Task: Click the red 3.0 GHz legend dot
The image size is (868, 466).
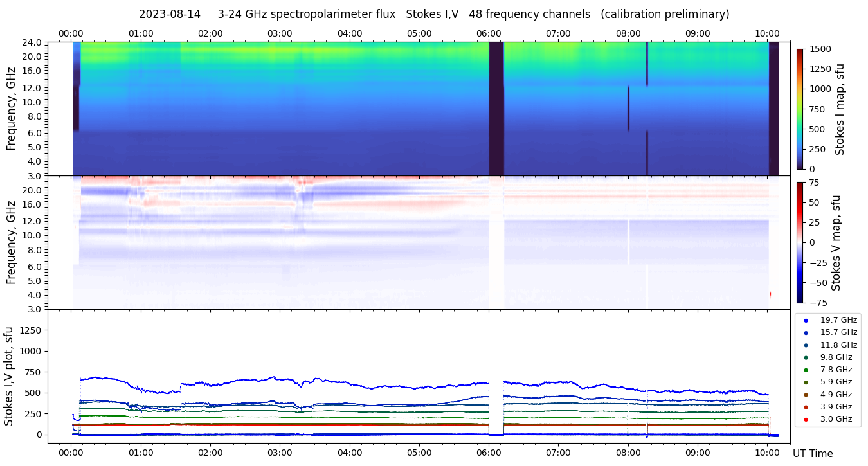Action: (x=806, y=420)
